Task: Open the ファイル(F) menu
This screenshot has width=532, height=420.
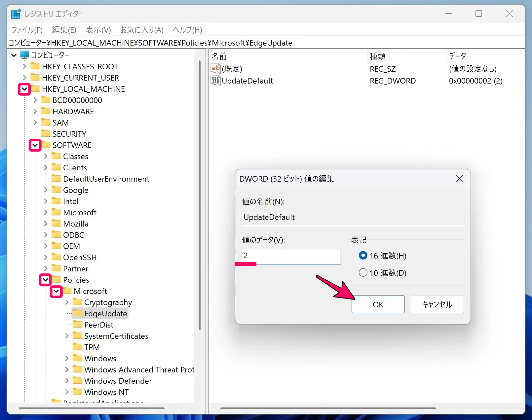Action: pos(27,30)
